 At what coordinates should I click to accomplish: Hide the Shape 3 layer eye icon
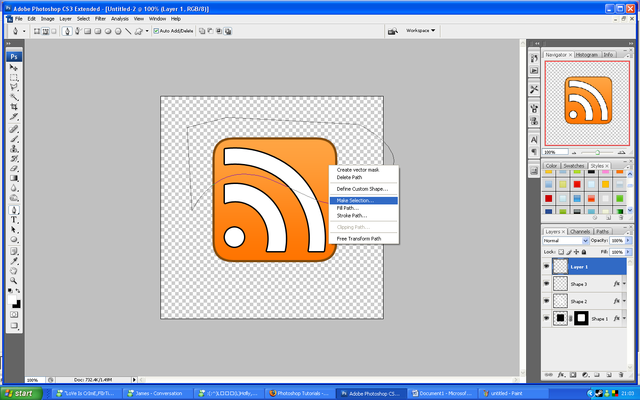click(547, 284)
